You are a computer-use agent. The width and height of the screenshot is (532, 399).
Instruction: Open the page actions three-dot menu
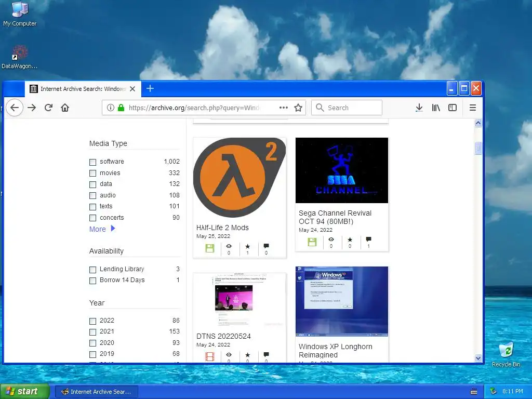[284, 108]
